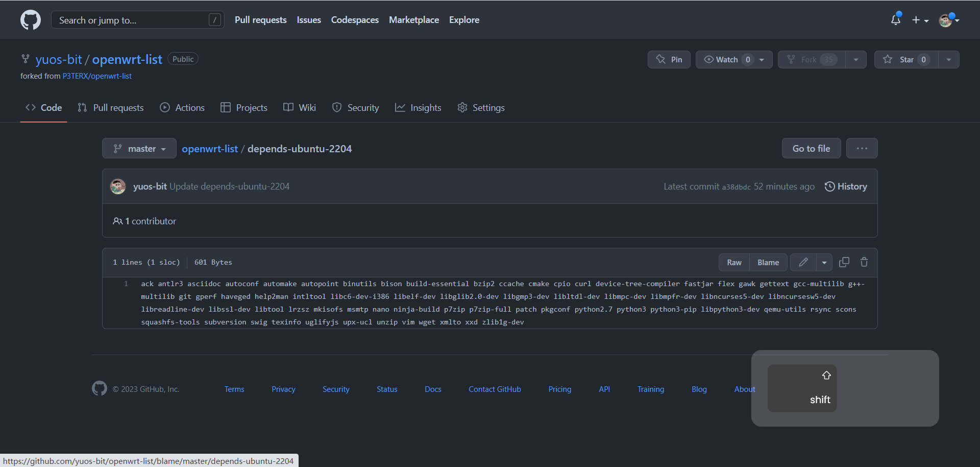View file History
Image resolution: width=980 pixels, height=467 pixels.
[x=846, y=186]
